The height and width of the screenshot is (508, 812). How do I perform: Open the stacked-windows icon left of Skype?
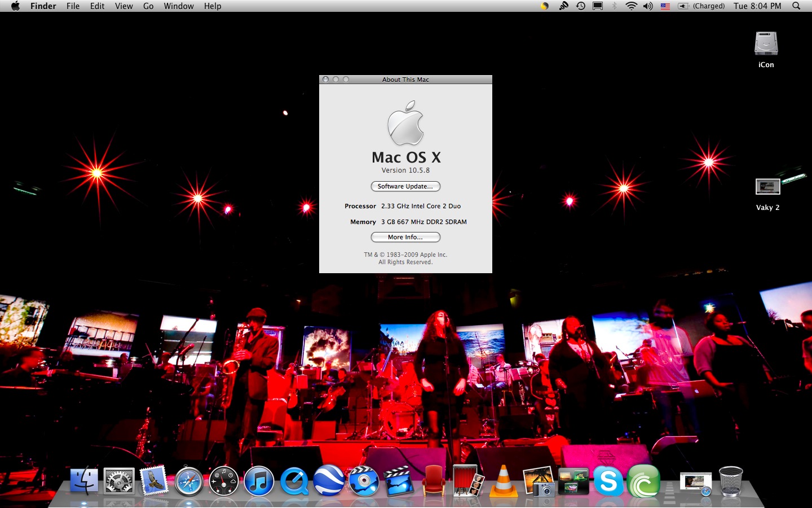pos(573,481)
